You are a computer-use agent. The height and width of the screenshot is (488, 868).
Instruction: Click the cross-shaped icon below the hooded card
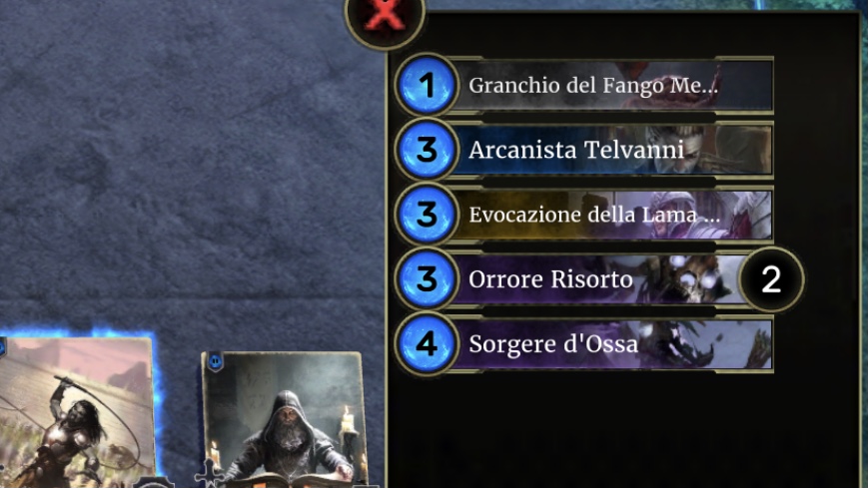point(209,475)
